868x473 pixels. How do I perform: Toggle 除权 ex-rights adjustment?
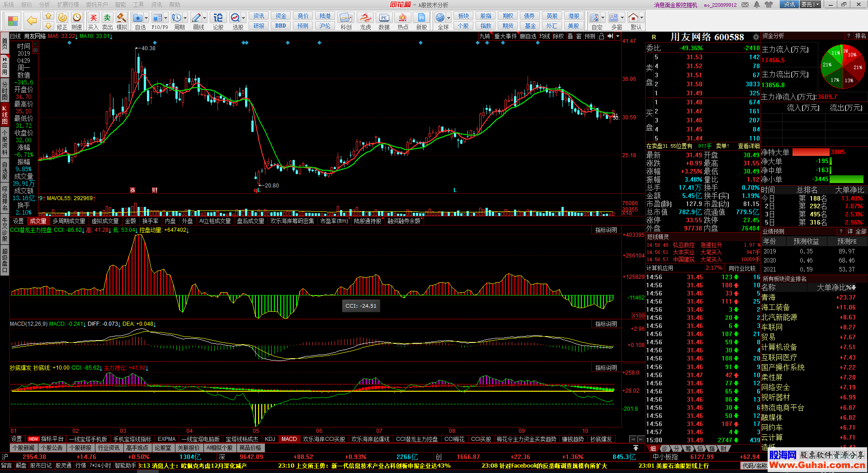(558, 36)
